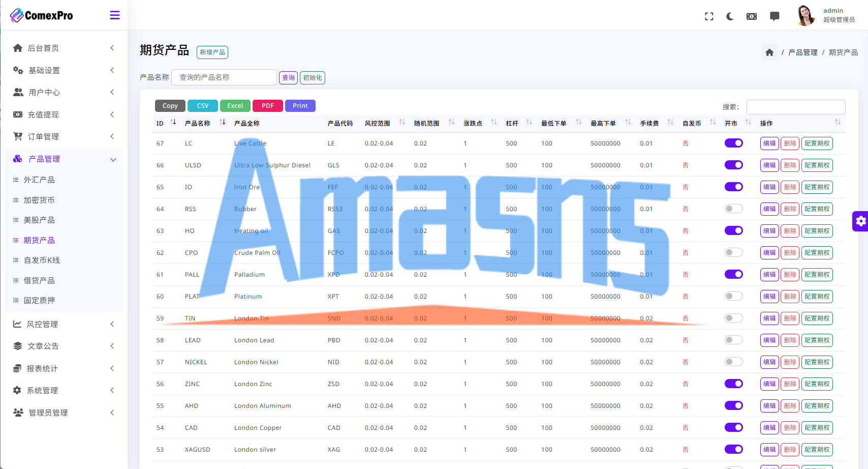
Task: Toggle the hamburger sidebar menu icon
Action: [115, 15]
